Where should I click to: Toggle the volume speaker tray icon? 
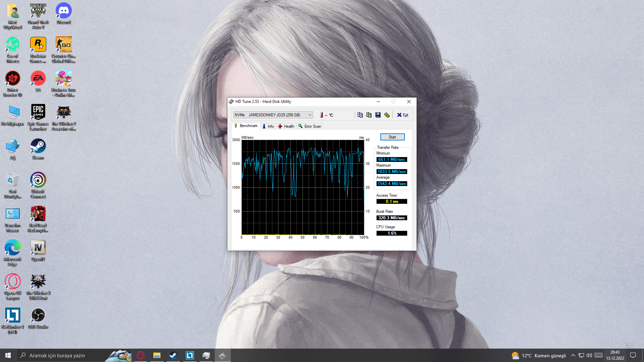coord(589,355)
